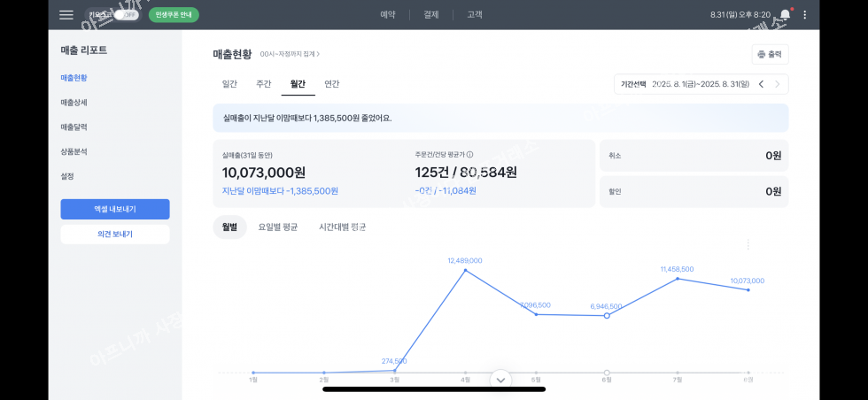Select the 요일별 평균 chart view
The height and width of the screenshot is (400, 868).
(x=277, y=227)
